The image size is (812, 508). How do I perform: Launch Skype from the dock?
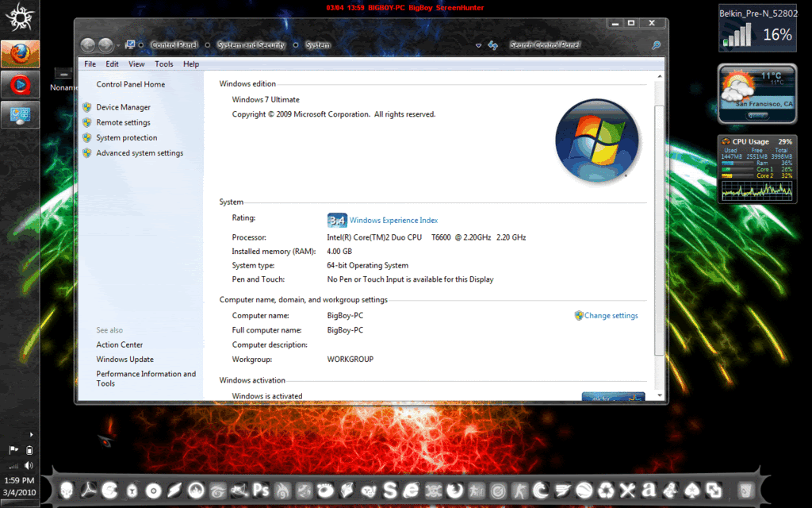click(x=390, y=490)
